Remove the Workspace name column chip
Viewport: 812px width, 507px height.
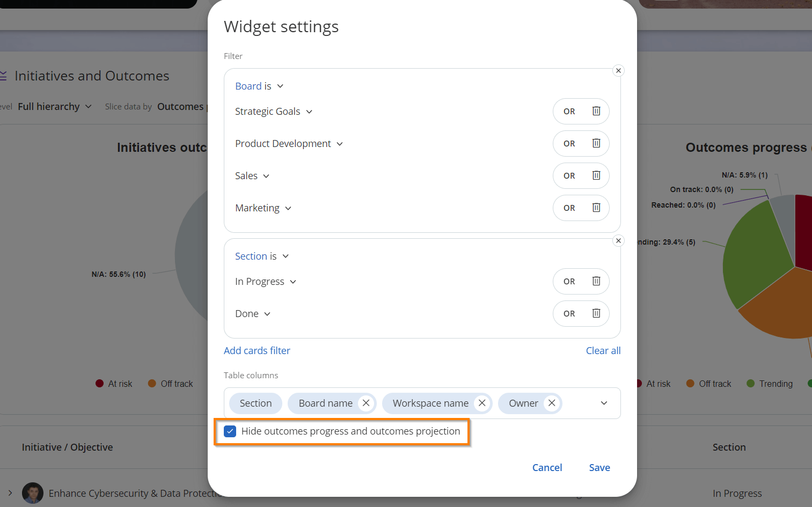click(x=482, y=403)
